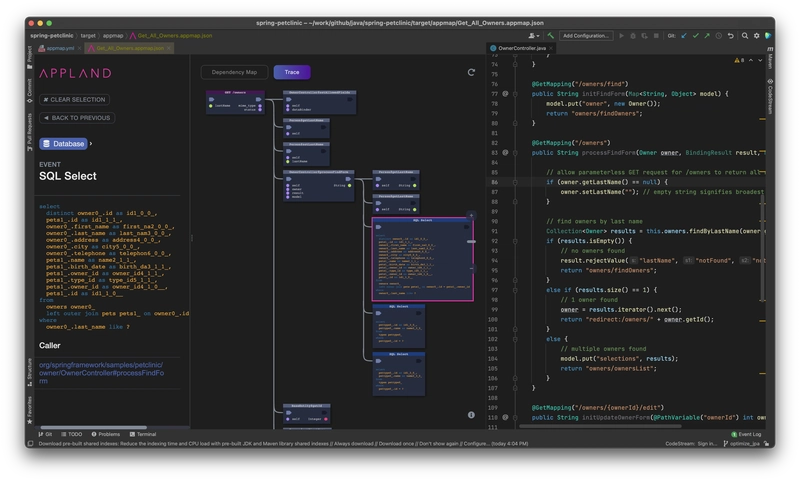Open the Git bottom tool window
This screenshot has height=481, width=800.
(45, 435)
